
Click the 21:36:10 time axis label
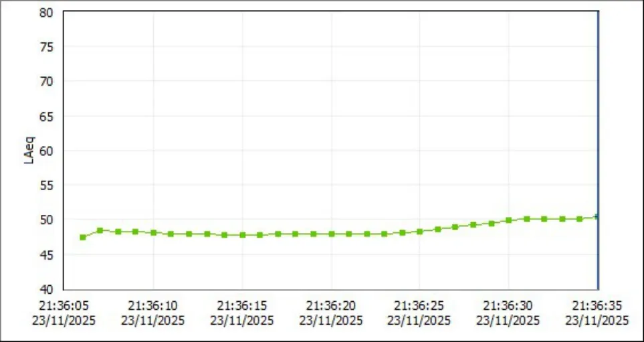coord(152,305)
